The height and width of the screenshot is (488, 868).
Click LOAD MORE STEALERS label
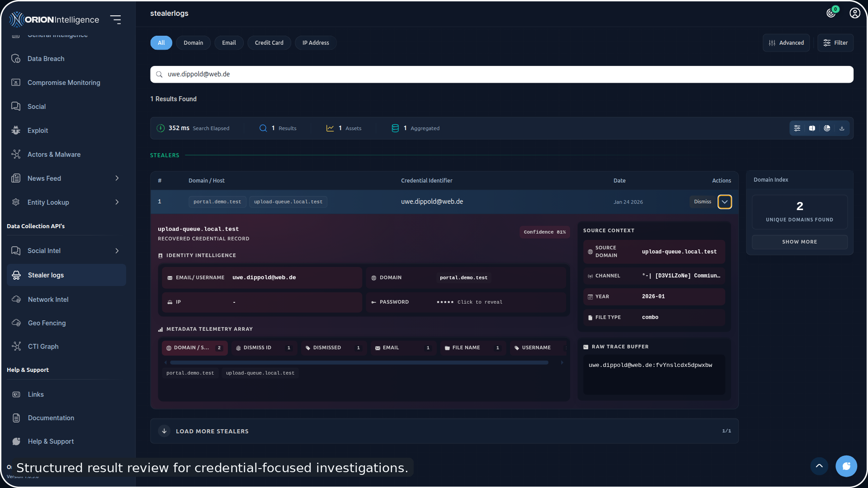(212, 432)
